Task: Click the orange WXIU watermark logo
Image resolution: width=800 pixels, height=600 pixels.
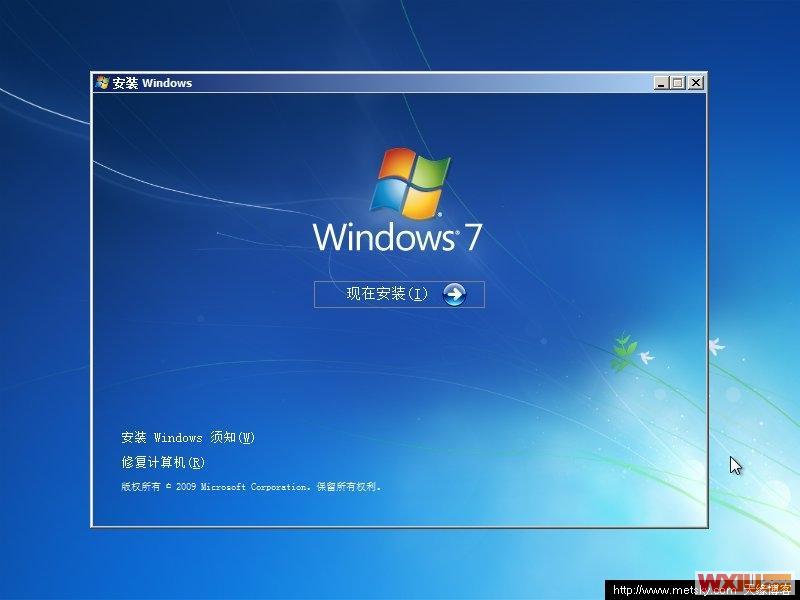Action: point(736,580)
